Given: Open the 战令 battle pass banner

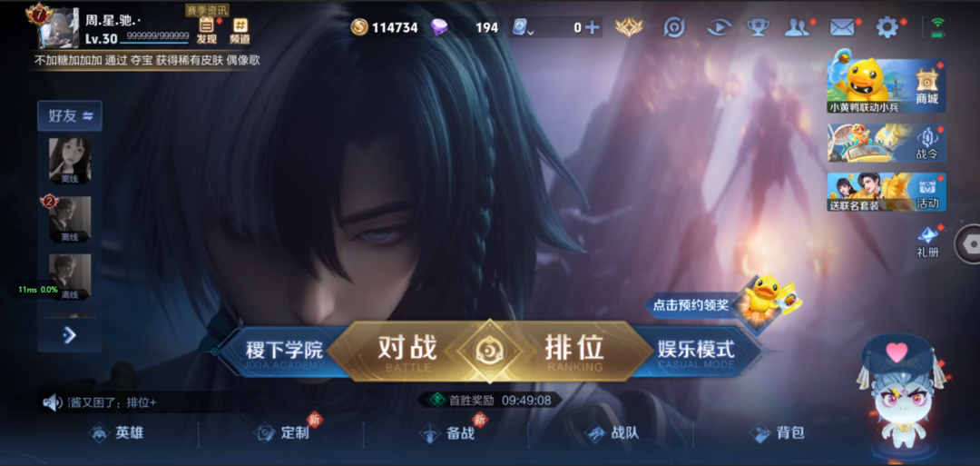Looking at the screenshot, I should coord(887,144).
